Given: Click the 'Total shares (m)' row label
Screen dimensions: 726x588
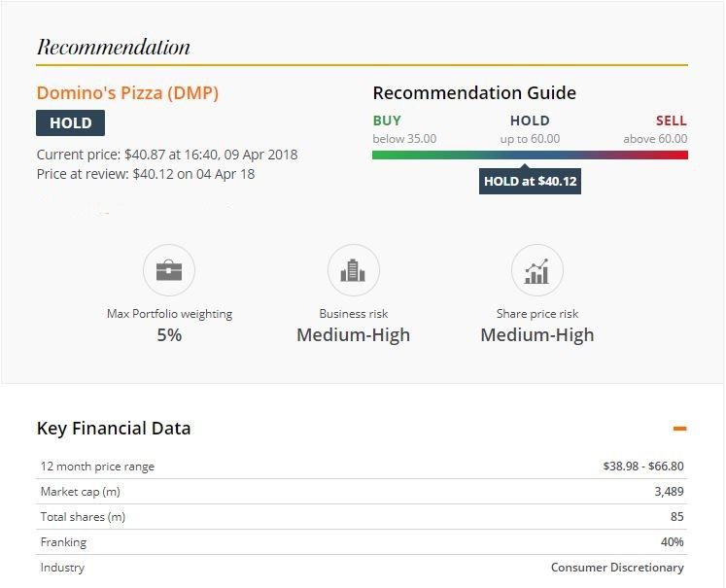Looking at the screenshot, I should (x=83, y=517).
